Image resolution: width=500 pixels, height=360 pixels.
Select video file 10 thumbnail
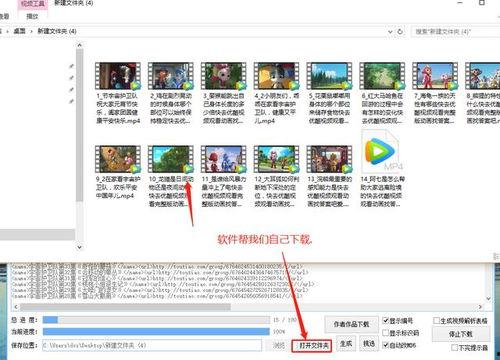coord(171,159)
